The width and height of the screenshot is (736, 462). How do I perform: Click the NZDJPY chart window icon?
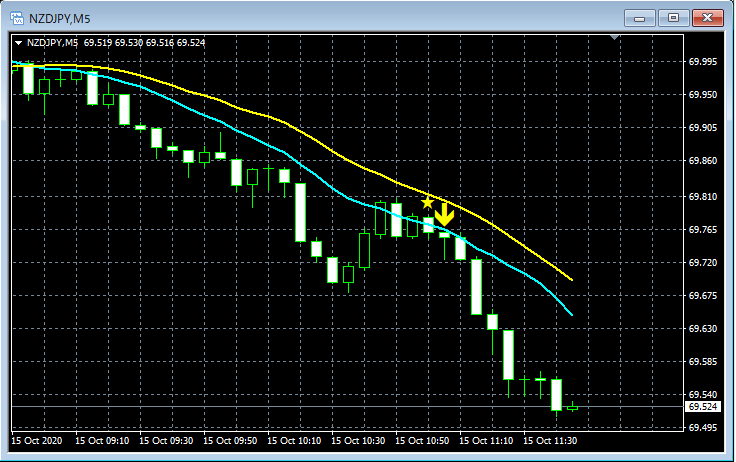click(17, 19)
